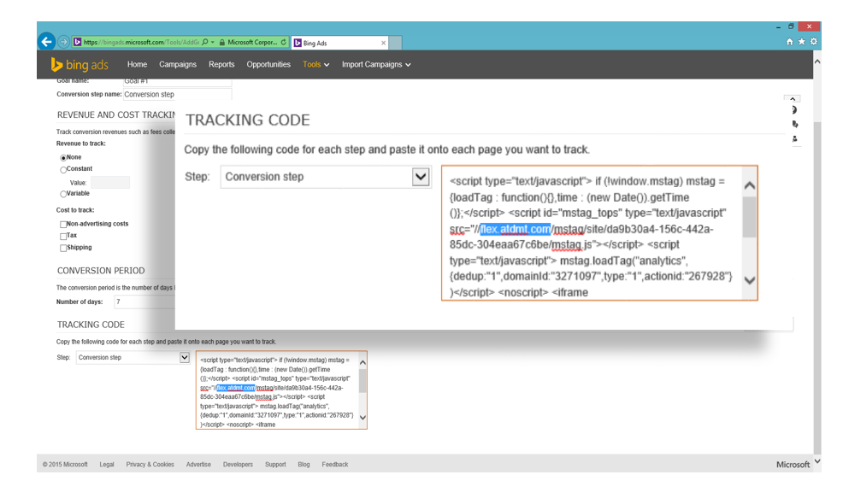Image resolution: width=843 pixels, height=504 pixels.
Task: Click the chat icon on side panel
Action: 794,125
